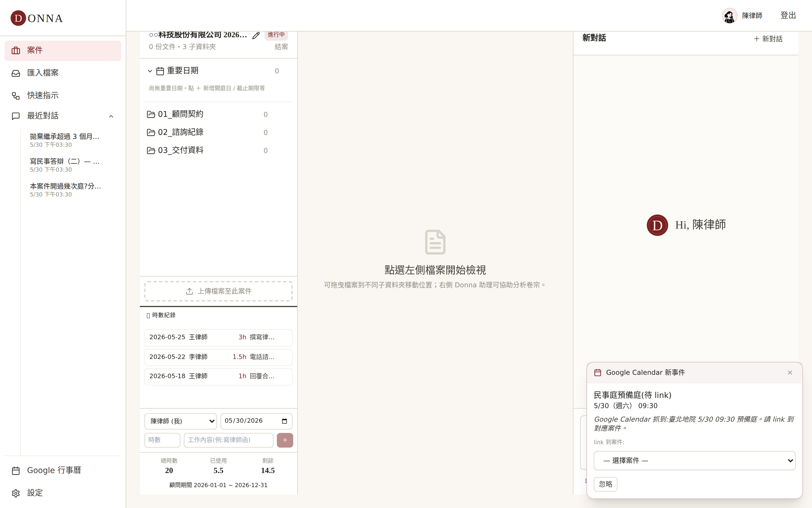Click the 上傳檔案至此案件 upload area
Image resolution: width=812 pixels, height=508 pixels.
pos(219,291)
